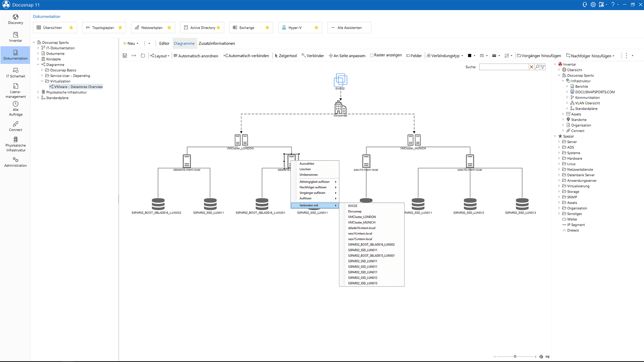Image resolution: width=644 pixels, height=362 pixels.
Task: Select the Verbinder connector tool
Action: (x=313, y=56)
